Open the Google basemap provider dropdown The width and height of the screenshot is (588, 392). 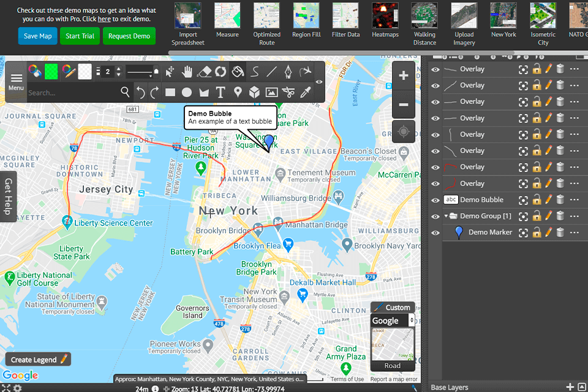(x=393, y=320)
